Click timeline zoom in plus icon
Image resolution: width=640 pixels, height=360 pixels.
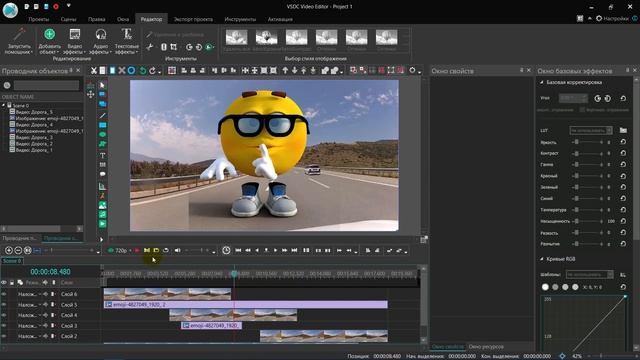9,250
